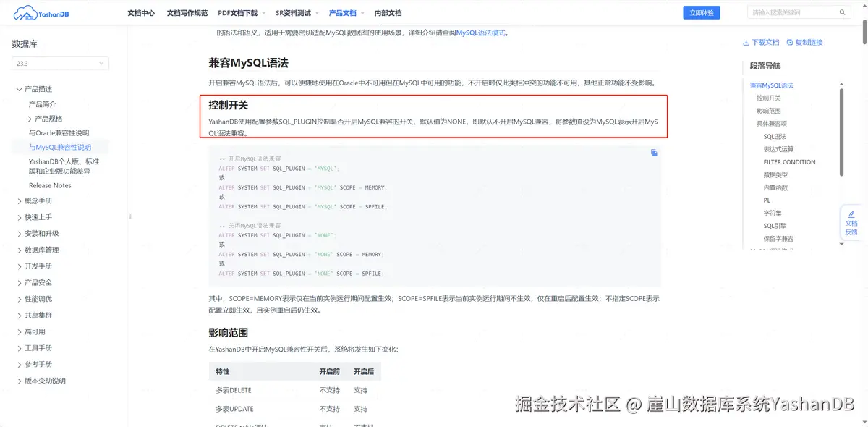
Task: Expand the 高可用 section
Action: pyautogui.click(x=20, y=331)
